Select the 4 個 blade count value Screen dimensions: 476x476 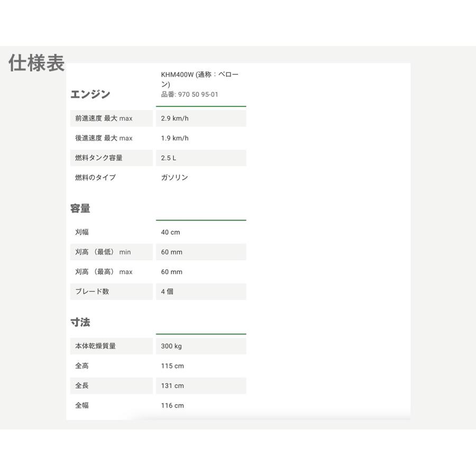point(167,291)
